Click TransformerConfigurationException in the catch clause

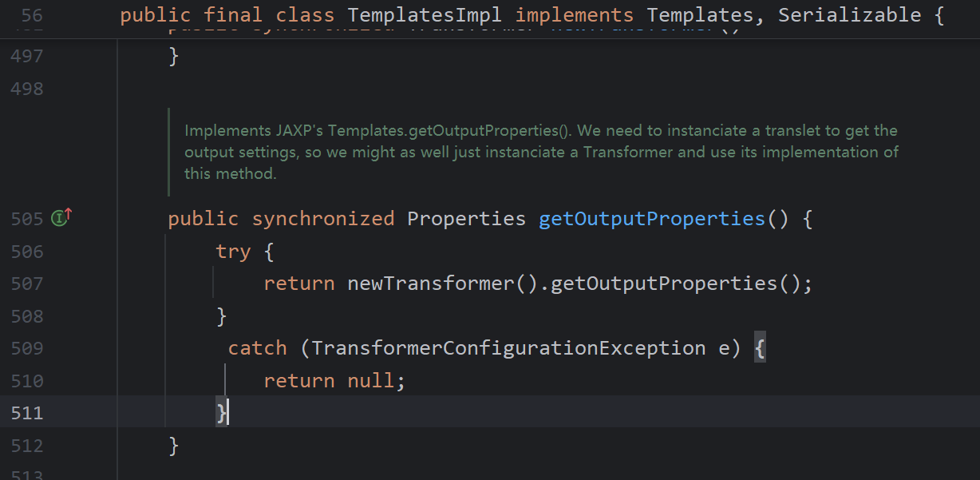[508, 348]
